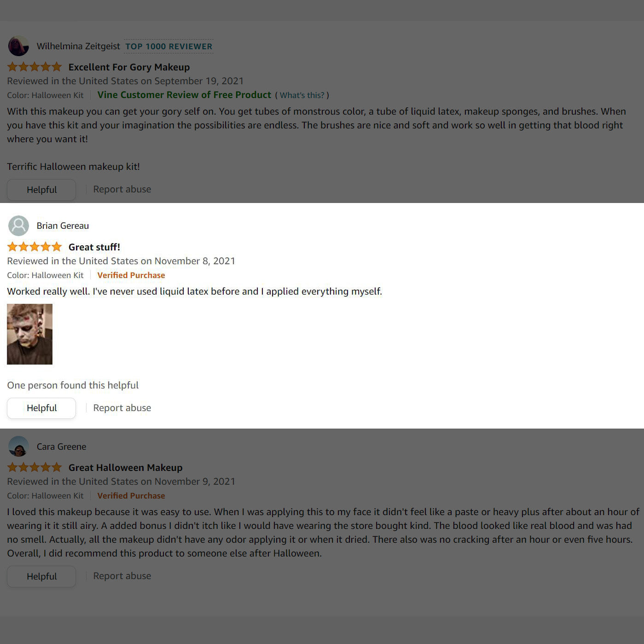Open the 'What's this?' Vine link
Viewport: 644px width, 644px height.
point(302,95)
